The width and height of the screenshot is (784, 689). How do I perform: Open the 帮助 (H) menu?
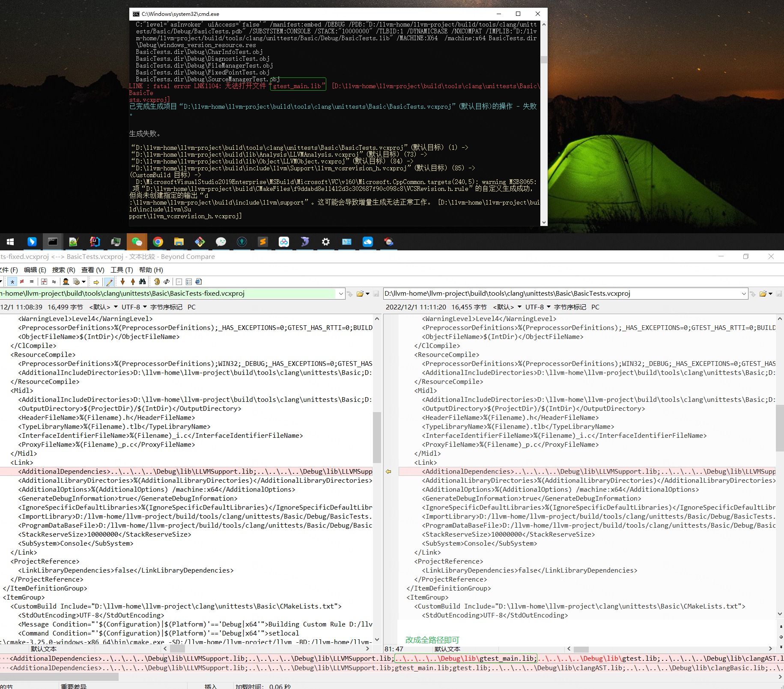(151, 270)
